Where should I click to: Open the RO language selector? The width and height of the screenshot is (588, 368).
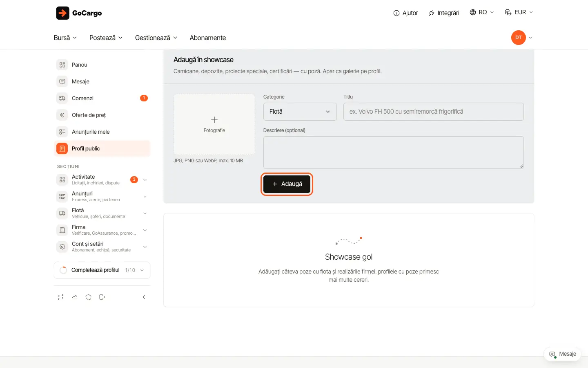[x=482, y=12]
